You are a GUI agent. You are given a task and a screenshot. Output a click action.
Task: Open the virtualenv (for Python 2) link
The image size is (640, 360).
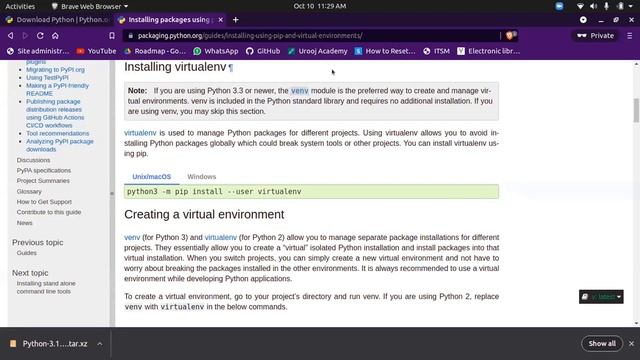click(x=220, y=237)
